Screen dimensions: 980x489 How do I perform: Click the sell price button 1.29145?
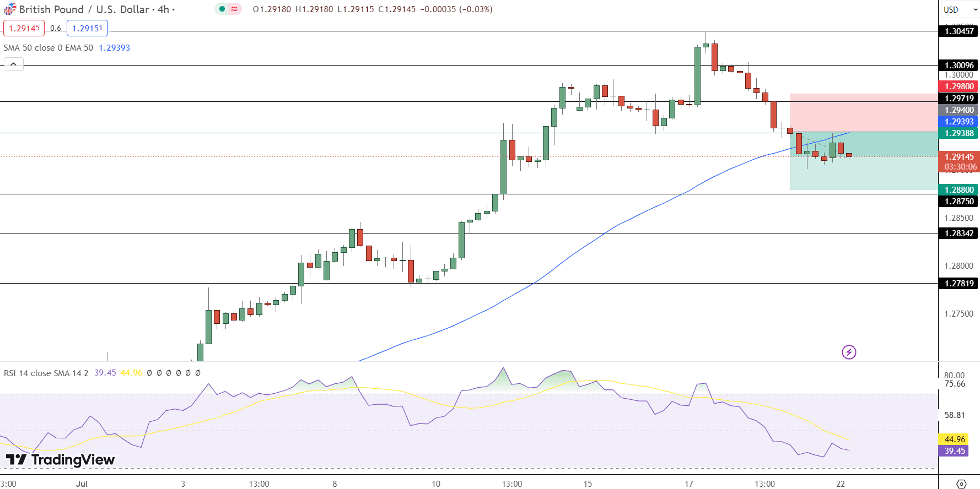pyautogui.click(x=24, y=28)
